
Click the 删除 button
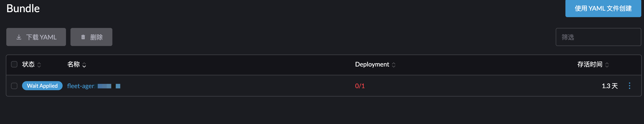click(x=91, y=37)
